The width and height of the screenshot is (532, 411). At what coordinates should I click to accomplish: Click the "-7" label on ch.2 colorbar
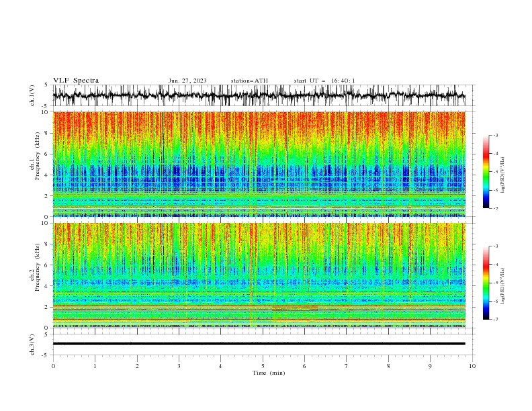click(x=495, y=319)
